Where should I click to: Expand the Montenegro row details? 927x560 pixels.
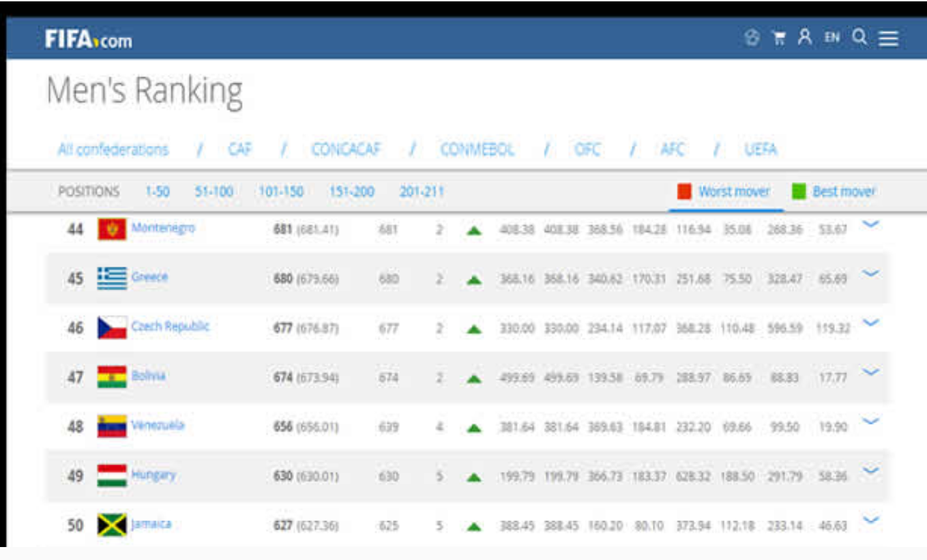click(x=871, y=224)
